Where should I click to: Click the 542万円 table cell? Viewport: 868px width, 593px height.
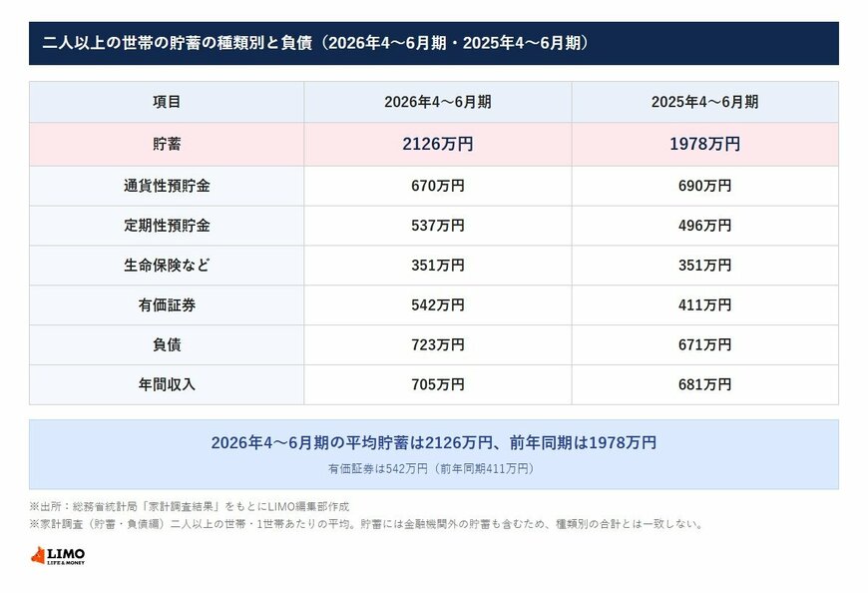tap(437, 305)
